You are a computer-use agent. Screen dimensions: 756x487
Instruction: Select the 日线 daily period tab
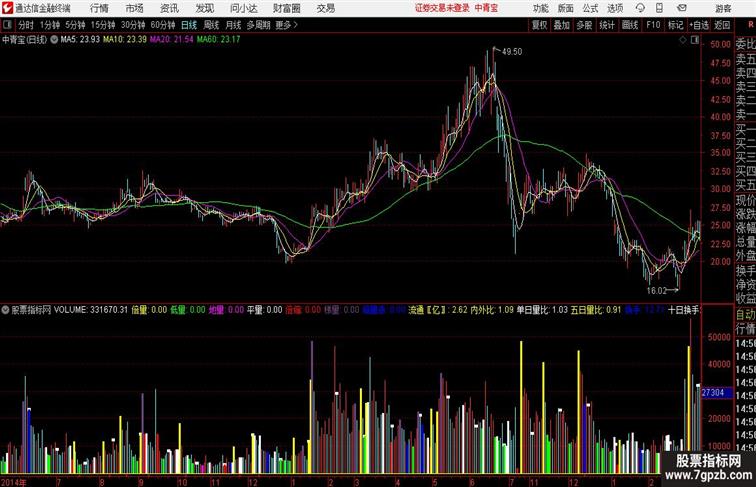pos(189,25)
